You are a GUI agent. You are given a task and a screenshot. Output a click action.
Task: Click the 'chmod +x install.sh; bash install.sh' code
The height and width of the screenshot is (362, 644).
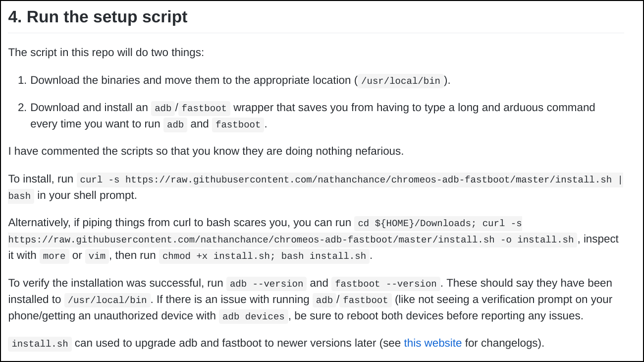(x=264, y=256)
